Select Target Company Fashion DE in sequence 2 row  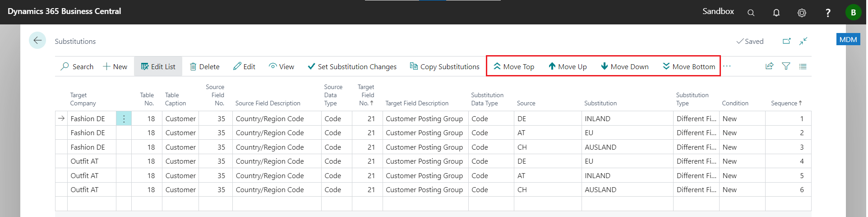[x=92, y=132]
